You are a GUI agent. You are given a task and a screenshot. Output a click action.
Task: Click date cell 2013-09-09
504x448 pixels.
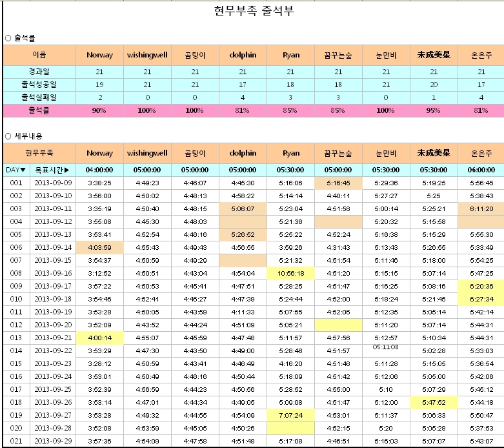pos(53,183)
